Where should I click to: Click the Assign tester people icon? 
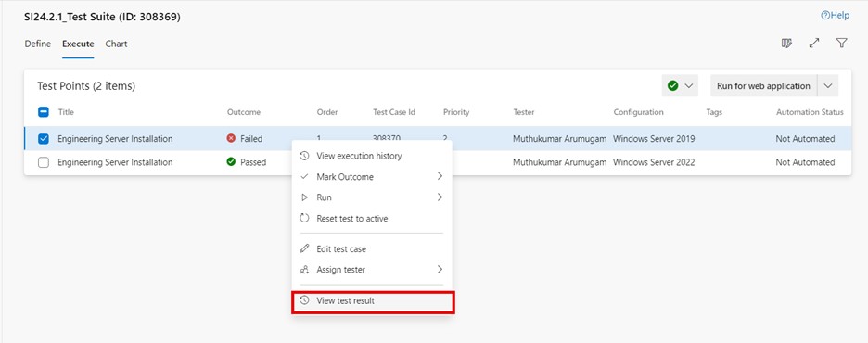(304, 270)
